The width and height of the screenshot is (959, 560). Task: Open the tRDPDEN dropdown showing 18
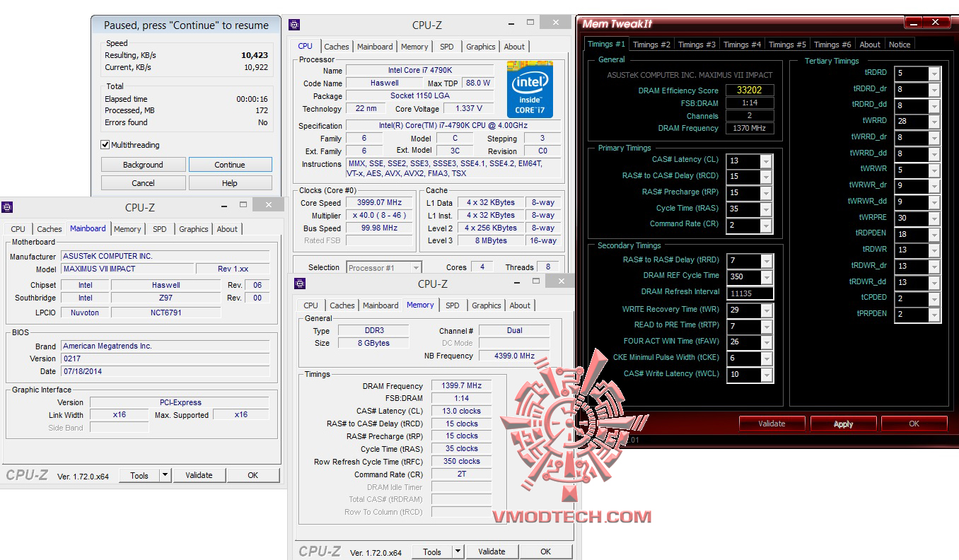(934, 235)
